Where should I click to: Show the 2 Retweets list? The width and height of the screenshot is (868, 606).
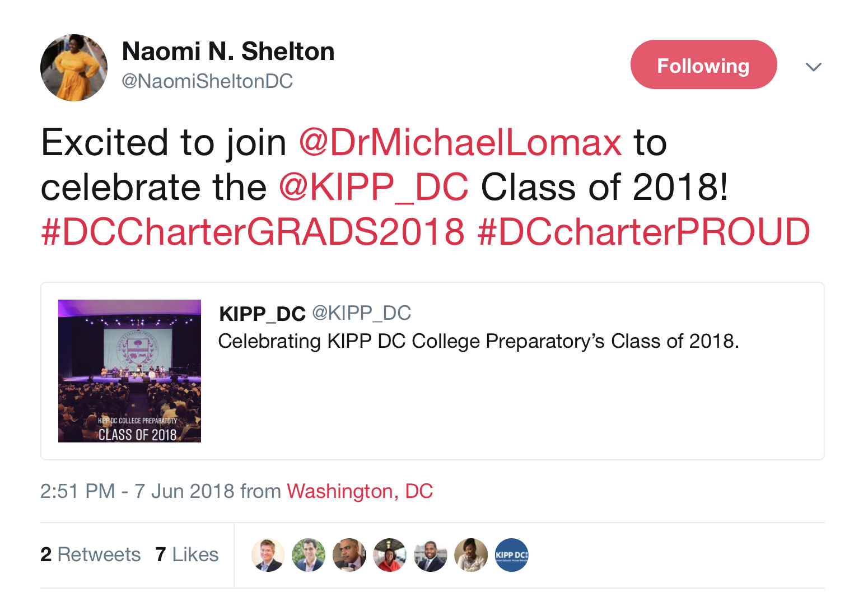[90, 554]
